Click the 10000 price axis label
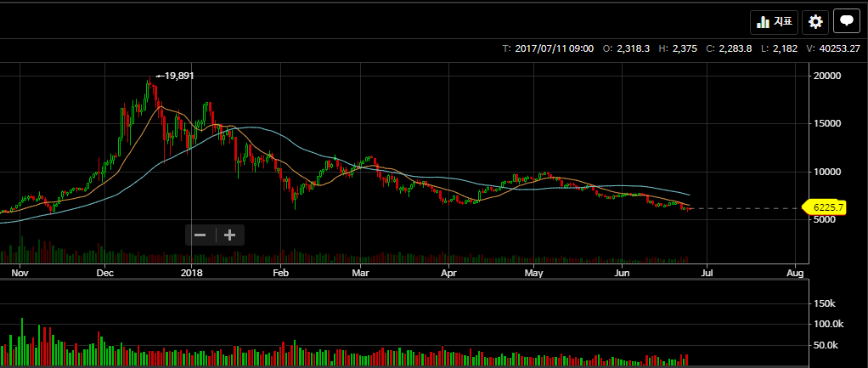The height and width of the screenshot is (368, 868). pyautogui.click(x=828, y=172)
